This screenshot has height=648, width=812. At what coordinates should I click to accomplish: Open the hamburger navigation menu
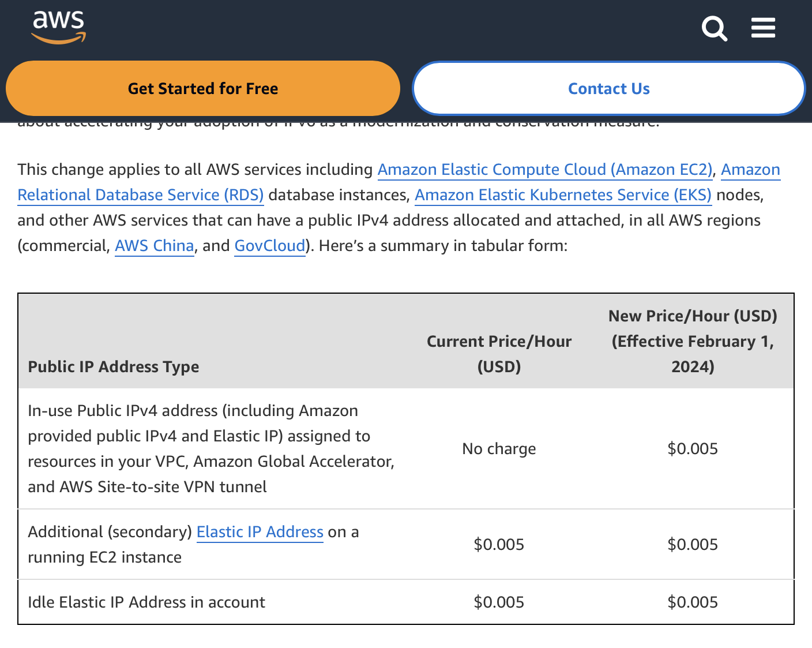pos(763,28)
